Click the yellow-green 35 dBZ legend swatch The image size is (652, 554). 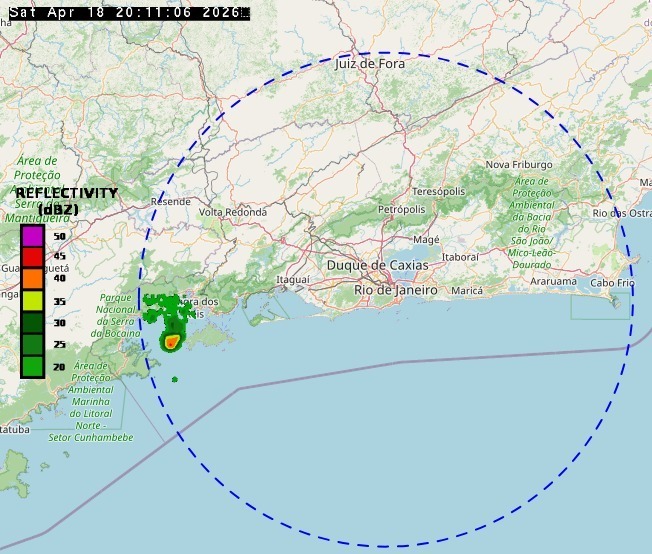[x=33, y=301]
